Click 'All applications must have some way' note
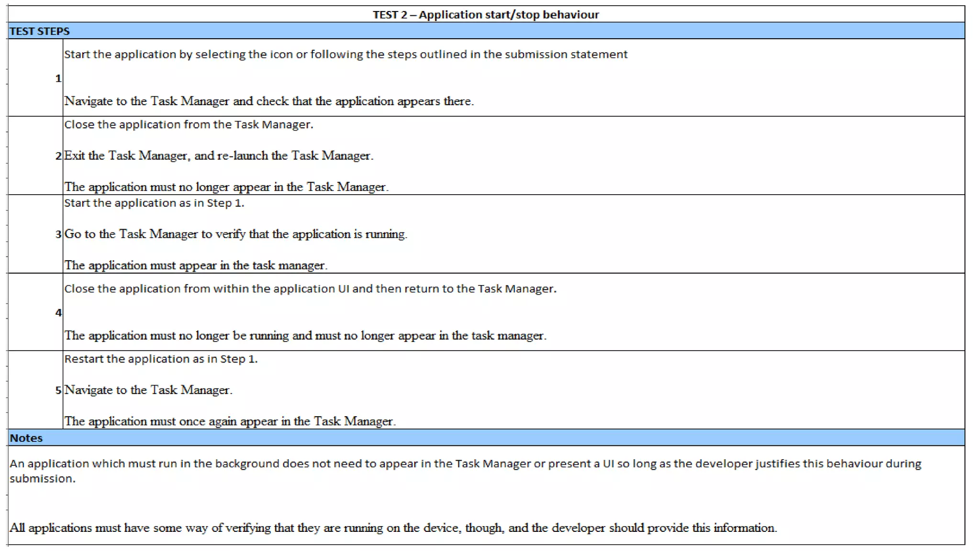Image resolution: width=980 pixels, height=551 pixels. point(392,528)
